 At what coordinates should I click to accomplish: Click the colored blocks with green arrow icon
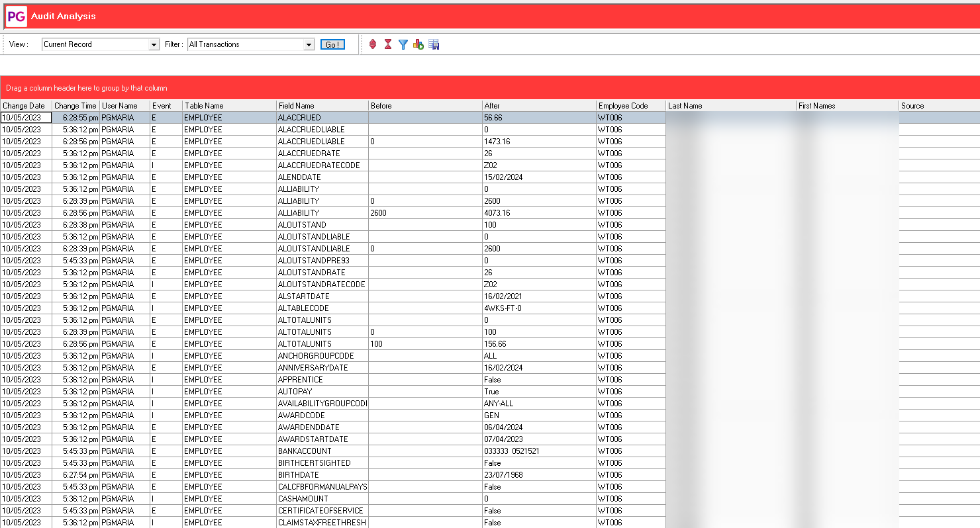click(x=418, y=44)
